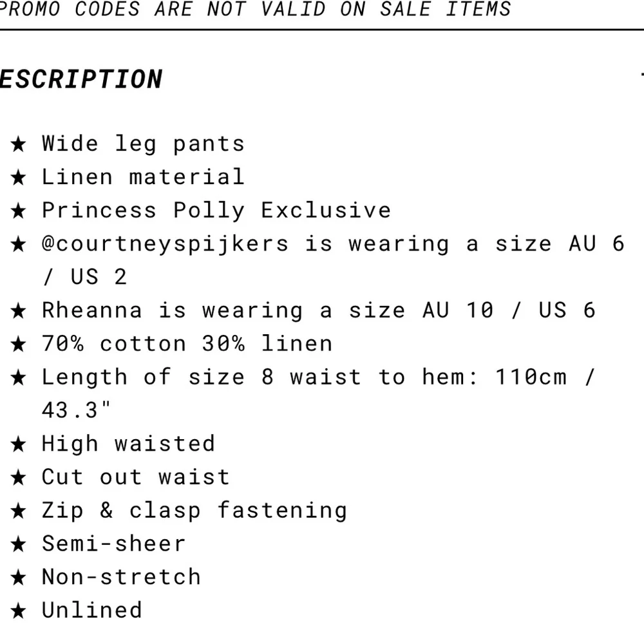Click the star bullet before Semi-sheer

tap(19, 544)
